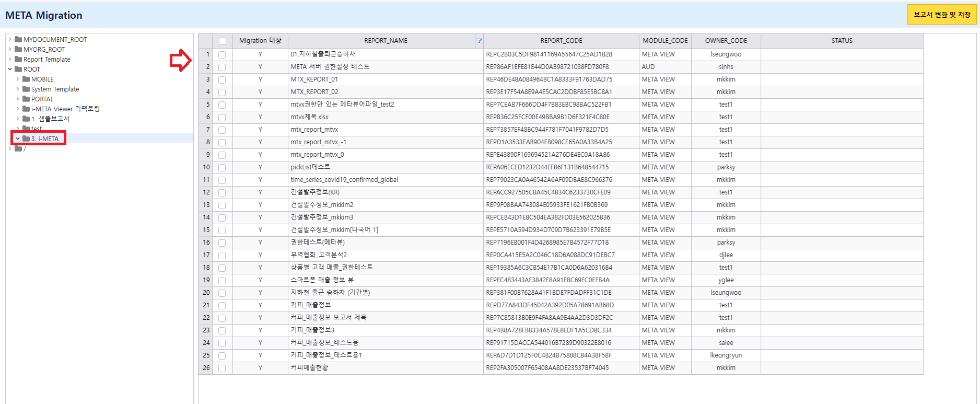
Task: Select the i-META Viewer 리팩토링 folder label
Action: pyautogui.click(x=65, y=109)
